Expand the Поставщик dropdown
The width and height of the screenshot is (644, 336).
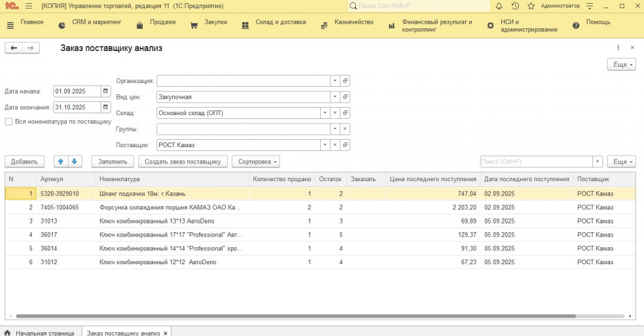point(325,145)
